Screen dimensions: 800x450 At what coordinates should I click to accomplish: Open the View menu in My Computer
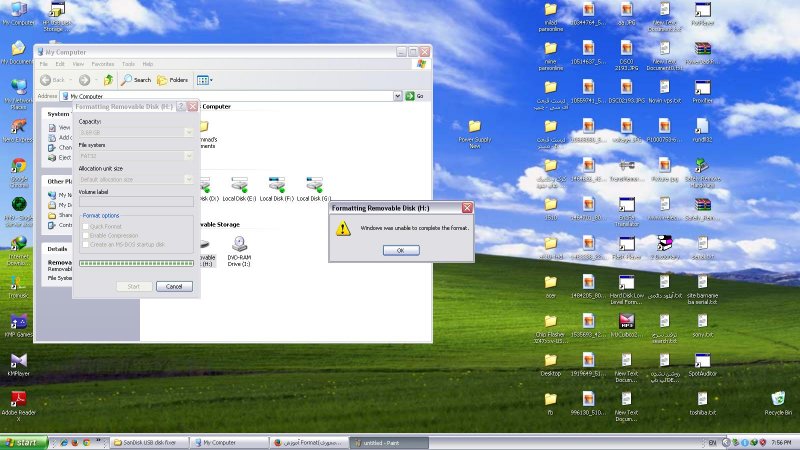(x=78, y=64)
